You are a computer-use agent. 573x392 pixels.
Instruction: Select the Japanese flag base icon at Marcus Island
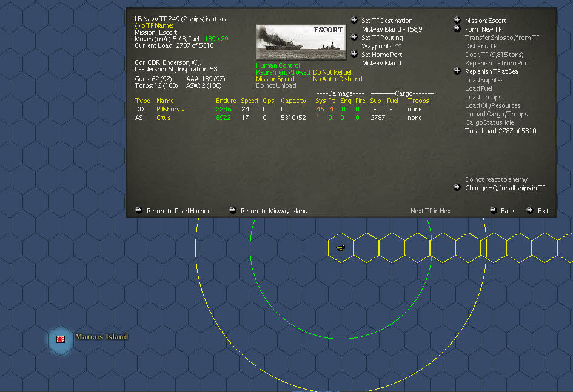pos(61,339)
